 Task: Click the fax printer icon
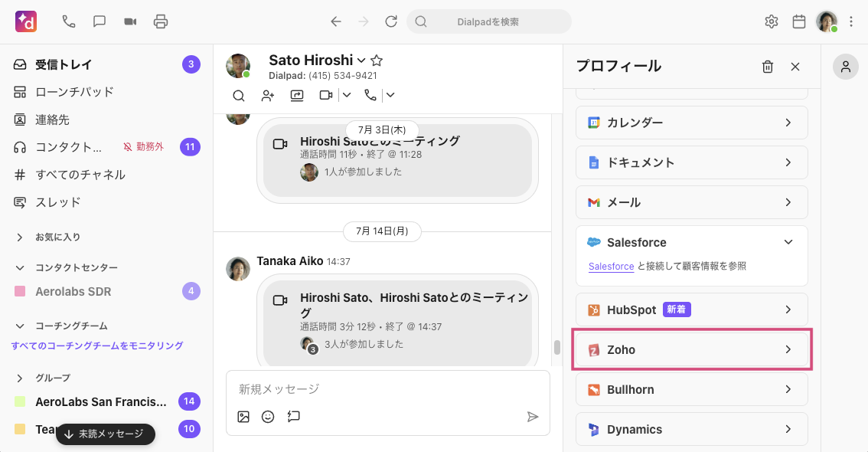161,21
